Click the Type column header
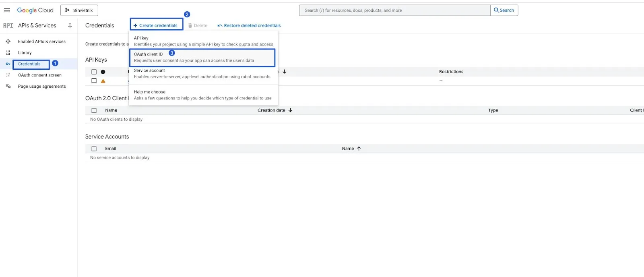 (x=493, y=110)
